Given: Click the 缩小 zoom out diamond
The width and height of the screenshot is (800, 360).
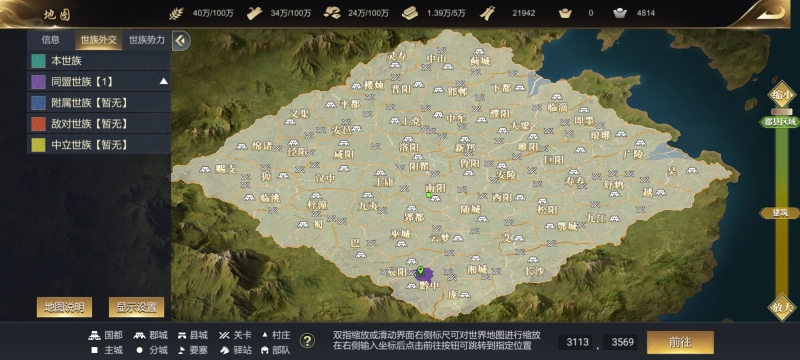Looking at the screenshot, I should [x=782, y=94].
